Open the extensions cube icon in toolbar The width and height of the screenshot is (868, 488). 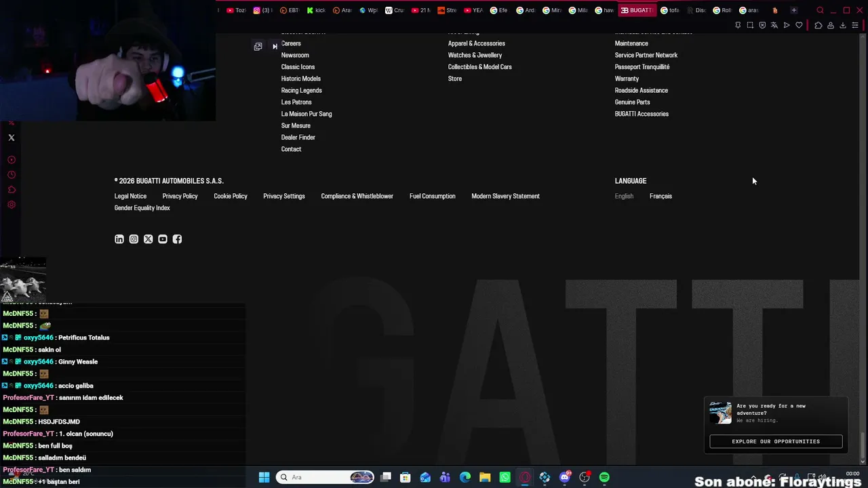click(x=818, y=26)
